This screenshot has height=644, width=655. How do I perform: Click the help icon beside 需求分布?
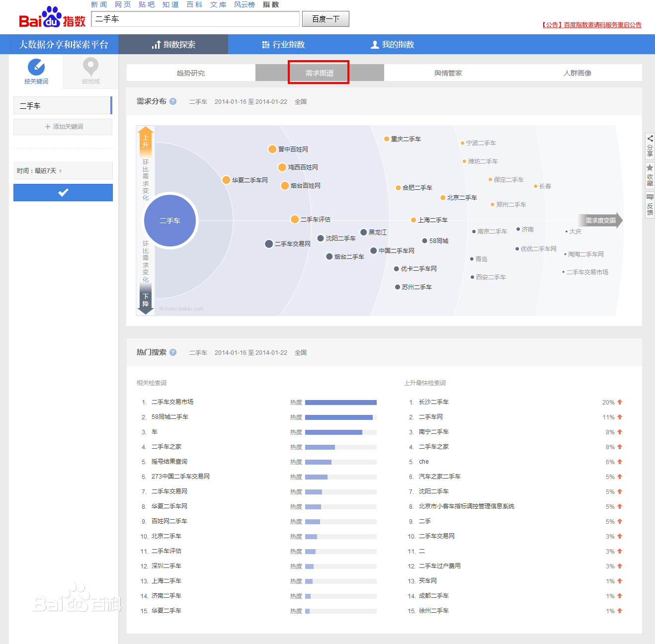173,101
